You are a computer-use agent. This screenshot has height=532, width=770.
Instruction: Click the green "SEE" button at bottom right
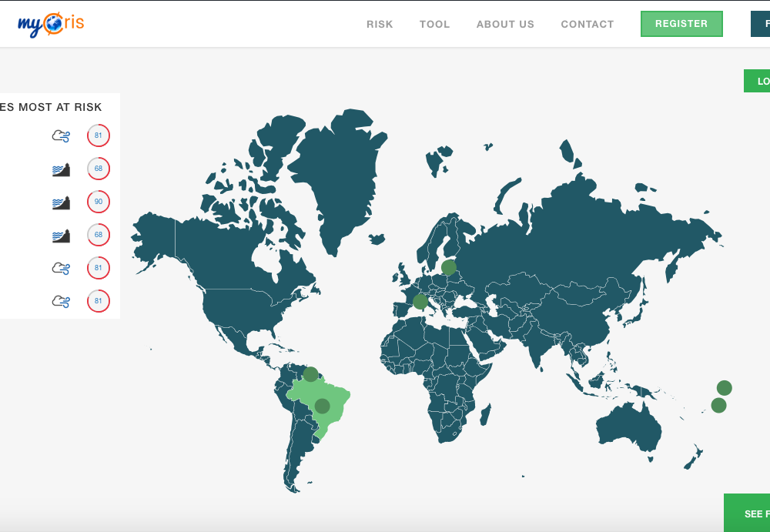[x=748, y=514]
